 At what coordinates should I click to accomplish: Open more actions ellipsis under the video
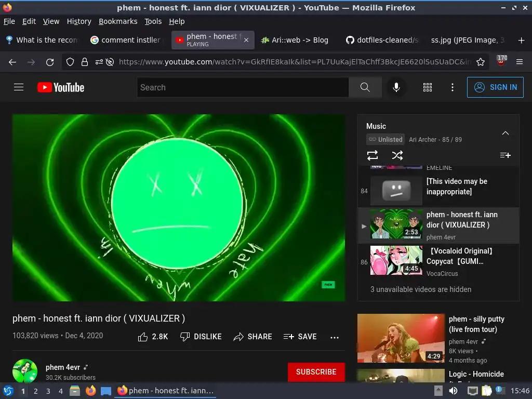[335, 337]
